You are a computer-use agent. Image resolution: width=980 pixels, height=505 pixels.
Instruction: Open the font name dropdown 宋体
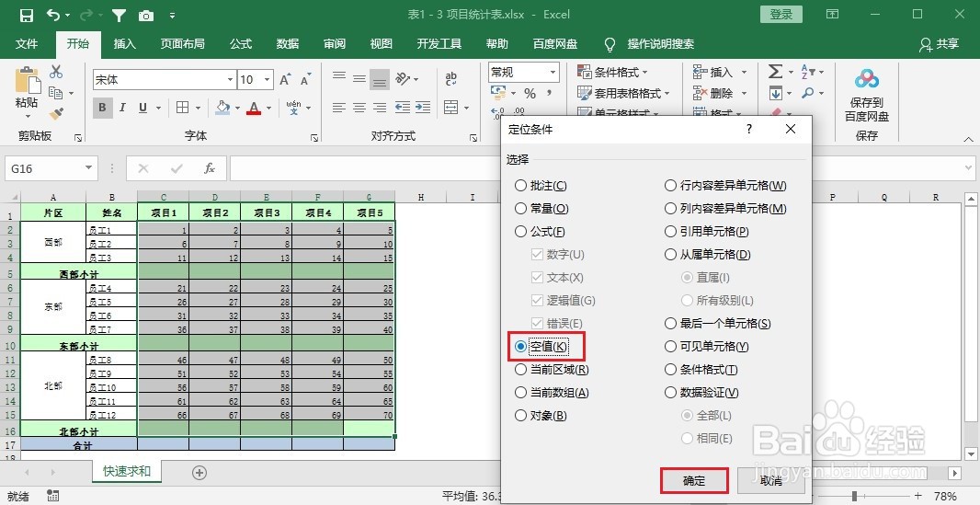[230, 79]
